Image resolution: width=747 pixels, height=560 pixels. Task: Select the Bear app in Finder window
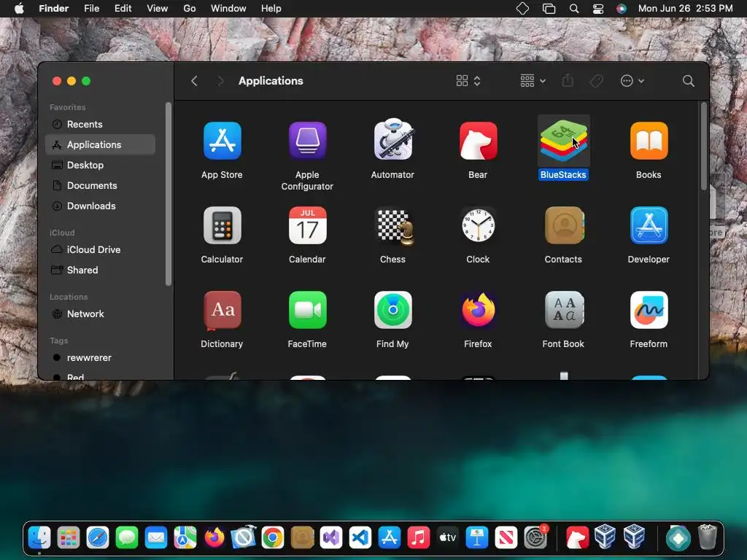click(x=478, y=141)
